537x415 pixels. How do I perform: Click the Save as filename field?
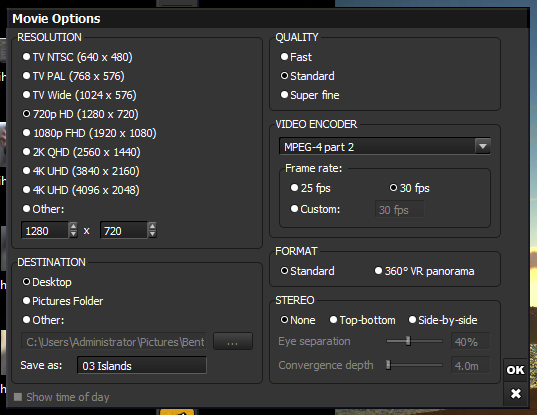click(x=142, y=365)
